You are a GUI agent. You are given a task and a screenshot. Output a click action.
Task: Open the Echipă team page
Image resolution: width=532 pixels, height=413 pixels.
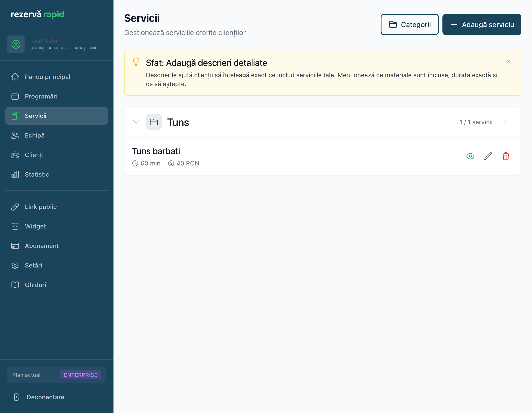[x=35, y=135]
